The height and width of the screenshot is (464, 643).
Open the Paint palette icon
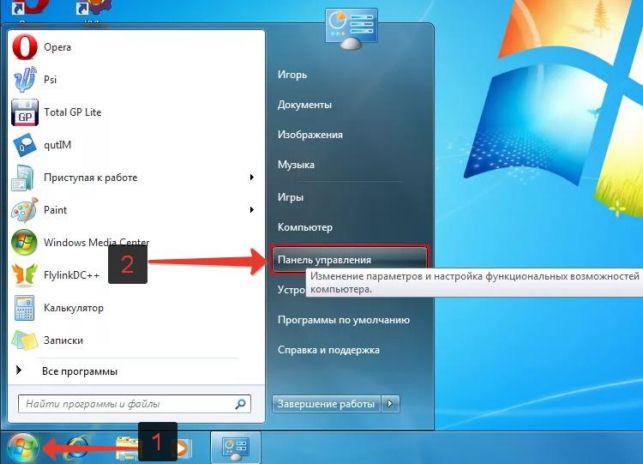pyautogui.click(x=25, y=210)
